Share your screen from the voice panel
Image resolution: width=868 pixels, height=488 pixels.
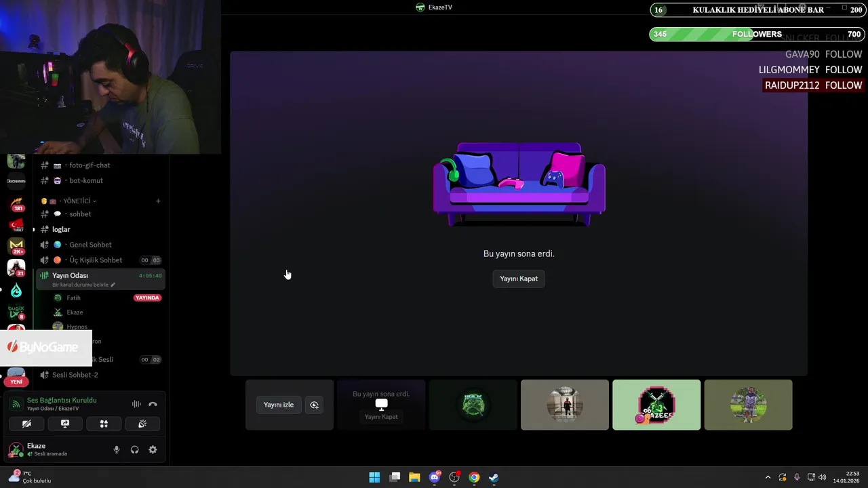click(x=65, y=424)
